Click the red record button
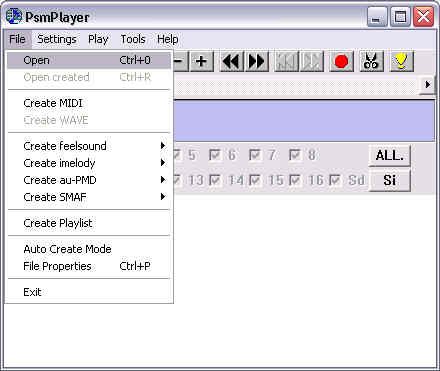 click(341, 61)
